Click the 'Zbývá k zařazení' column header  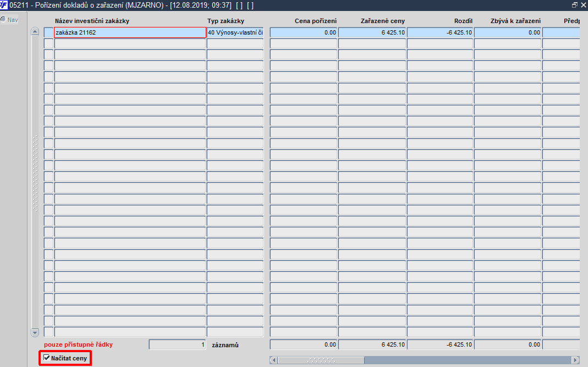[515, 21]
